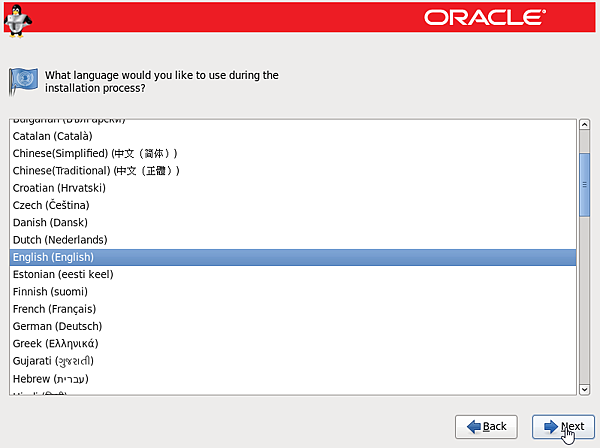The width and height of the screenshot is (600, 448).
Task: Click the Back button
Action: (x=487, y=426)
